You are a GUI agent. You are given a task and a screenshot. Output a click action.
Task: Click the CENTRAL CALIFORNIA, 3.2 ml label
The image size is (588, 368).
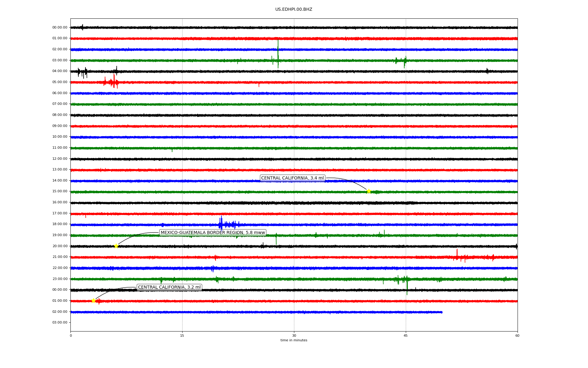pyautogui.click(x=169, y=287)
